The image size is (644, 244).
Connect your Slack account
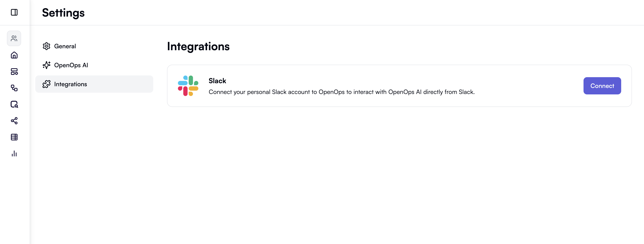click(602, 86)
